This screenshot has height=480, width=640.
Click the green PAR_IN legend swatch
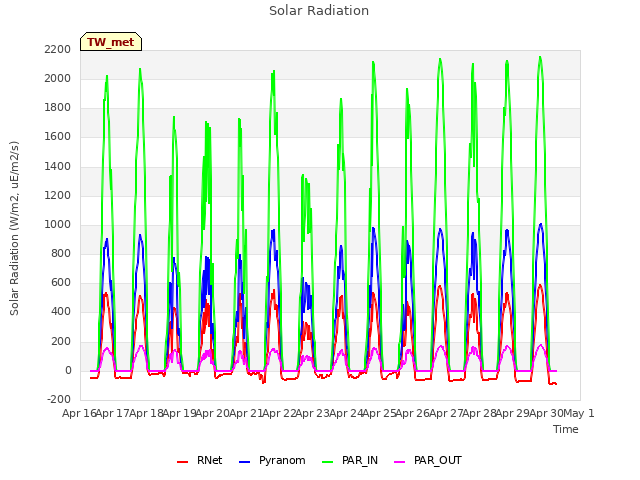pos(328,462)
